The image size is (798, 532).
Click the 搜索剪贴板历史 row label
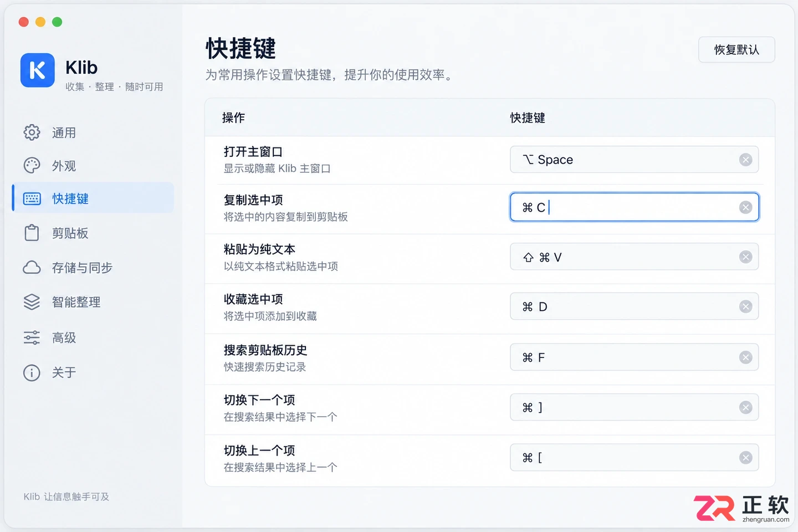(265, 350)
